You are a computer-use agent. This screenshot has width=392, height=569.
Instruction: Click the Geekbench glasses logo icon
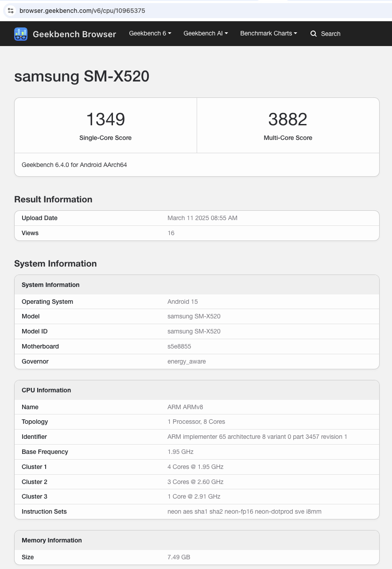pyautogui.click(x=21, y=34)
